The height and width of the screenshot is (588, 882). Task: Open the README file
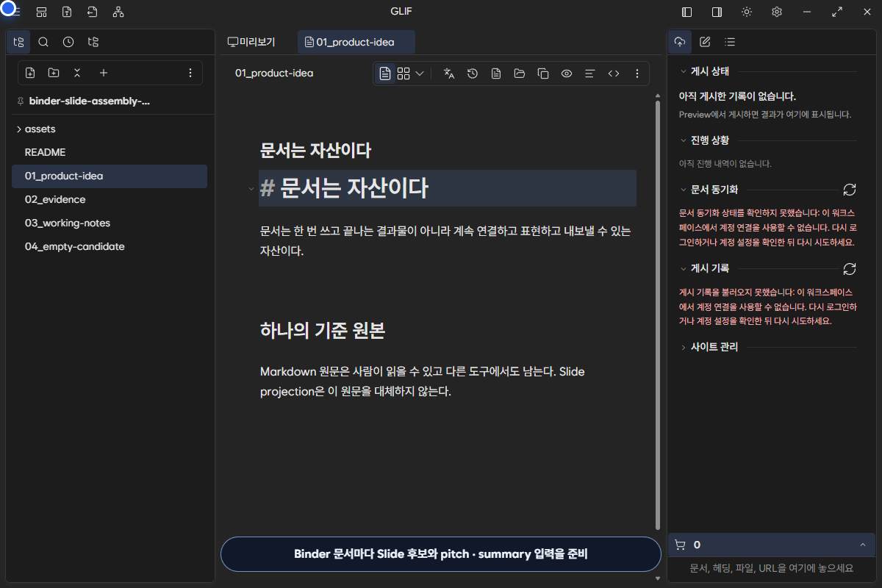pos(110,152)
